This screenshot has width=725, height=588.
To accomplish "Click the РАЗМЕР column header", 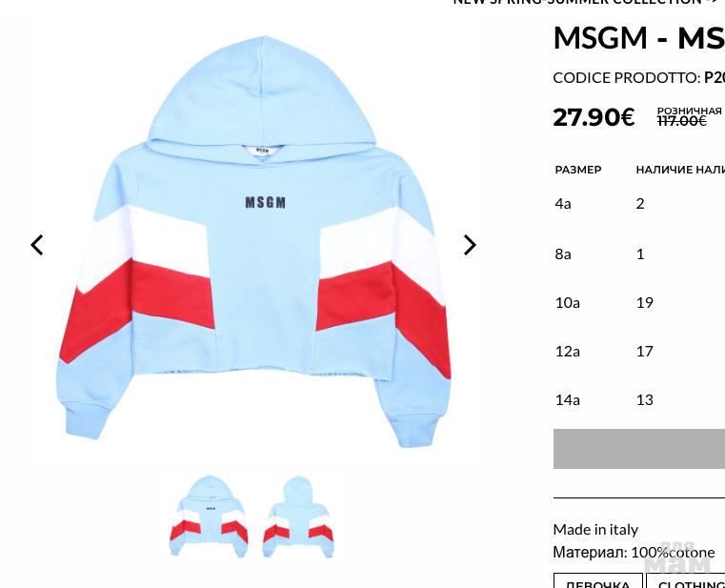I will [x=578, y=170].
